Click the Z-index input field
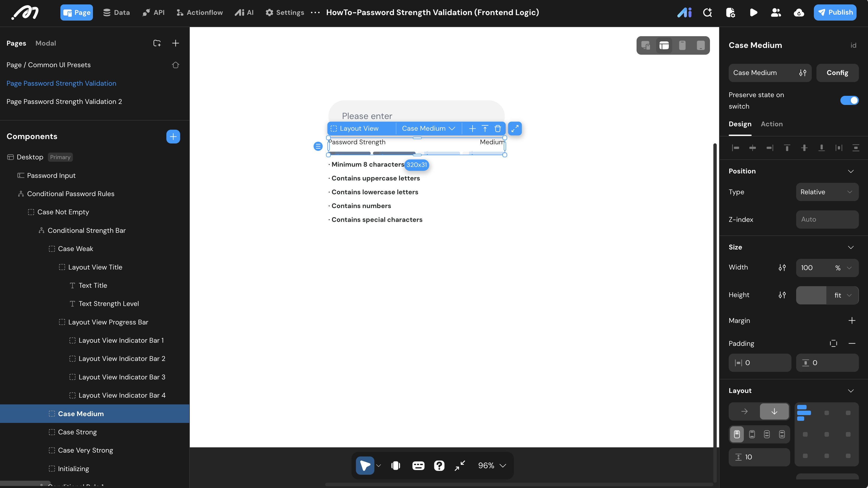The image size is (868, 488). point(827,220)
